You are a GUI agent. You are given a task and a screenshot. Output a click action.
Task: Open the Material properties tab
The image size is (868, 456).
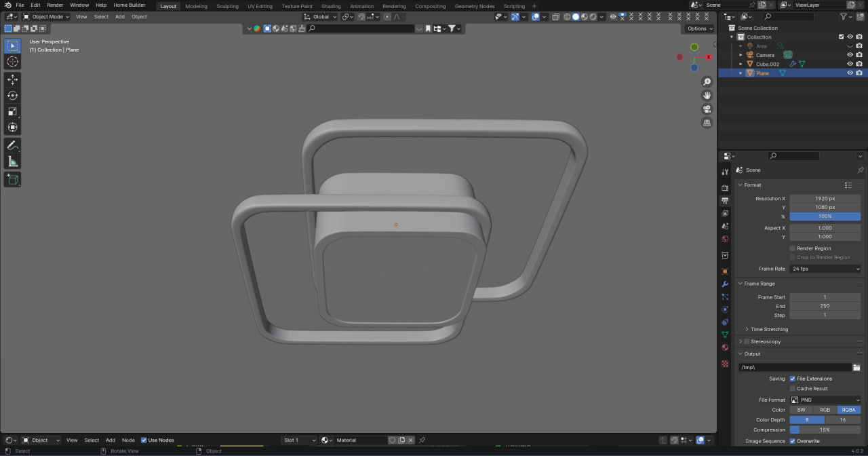[725, 347]
